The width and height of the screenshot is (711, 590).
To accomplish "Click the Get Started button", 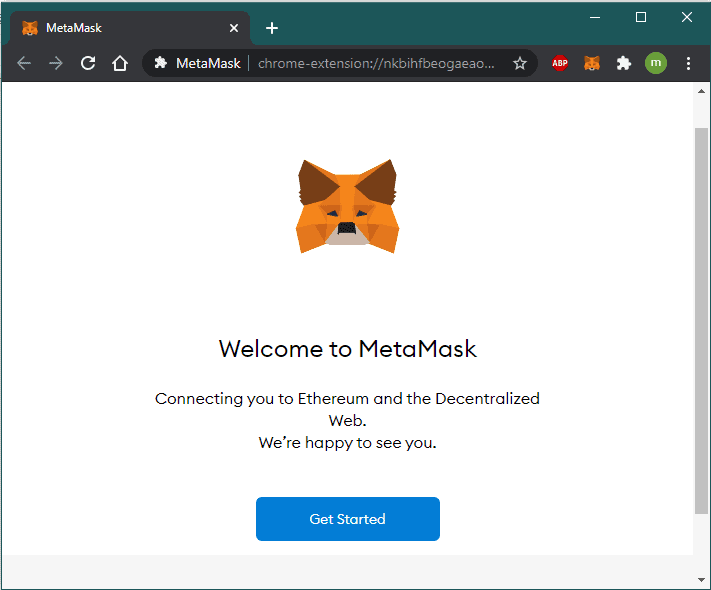I will tap(348, 519).
